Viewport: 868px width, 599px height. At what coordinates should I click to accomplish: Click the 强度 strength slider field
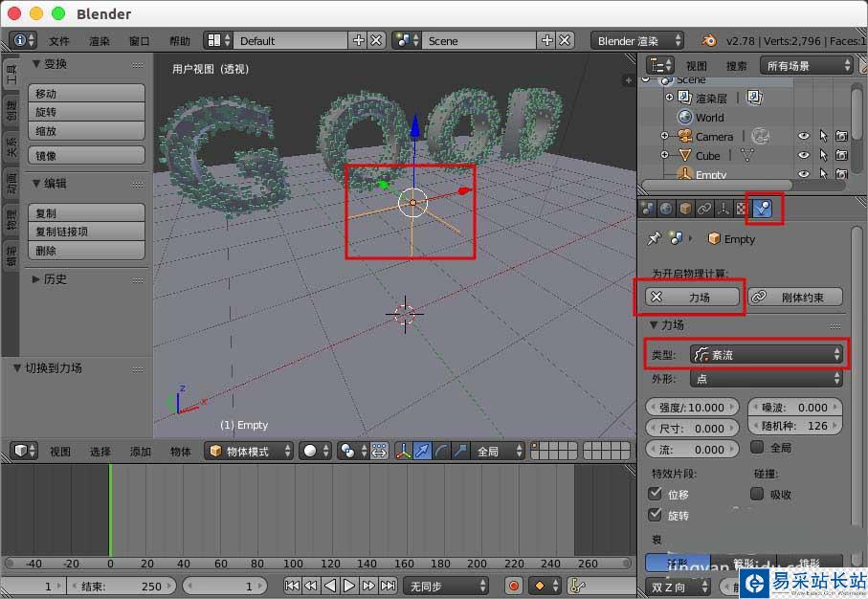coord(692,408)
